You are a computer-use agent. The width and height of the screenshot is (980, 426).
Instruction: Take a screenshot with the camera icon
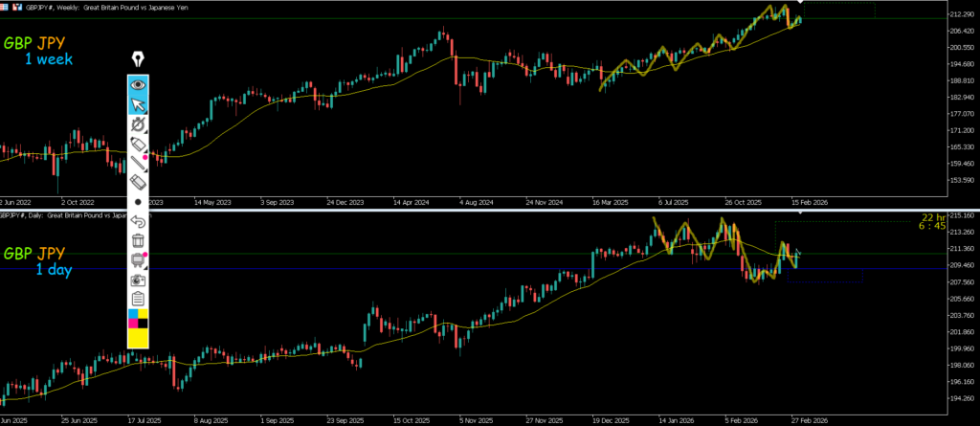click(138, 280)
